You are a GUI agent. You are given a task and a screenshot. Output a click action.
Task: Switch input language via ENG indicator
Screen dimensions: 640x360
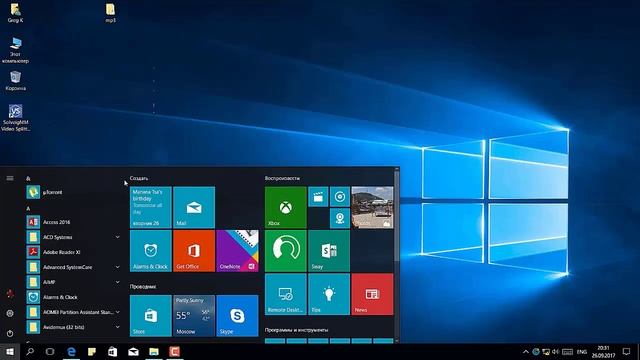(582, 351)
